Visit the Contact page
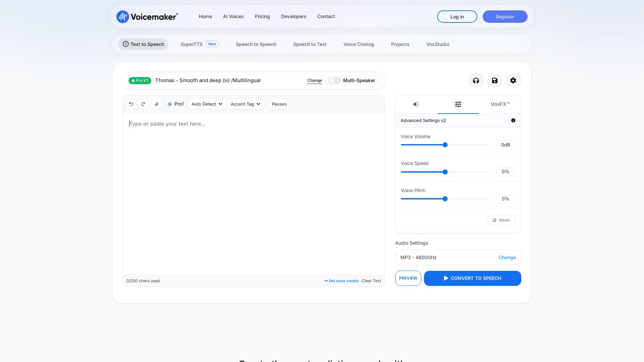This screenshot has height=362, width=644. [326, 16]
